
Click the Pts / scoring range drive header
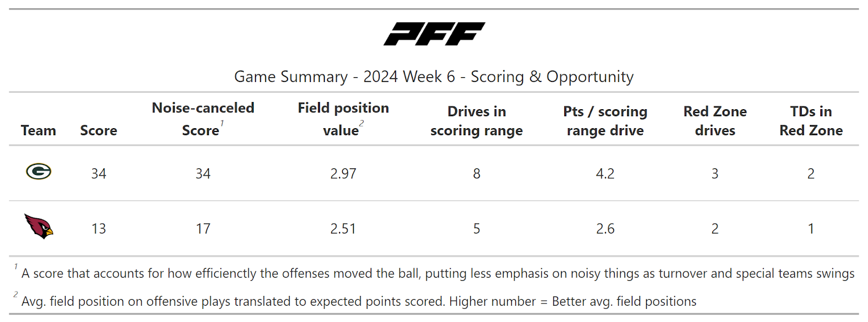click(x=605, y=121)
